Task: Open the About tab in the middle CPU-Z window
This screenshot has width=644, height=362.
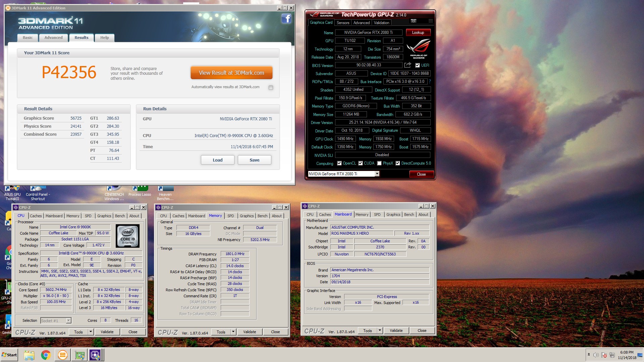Action: click(x=277, y=216)
